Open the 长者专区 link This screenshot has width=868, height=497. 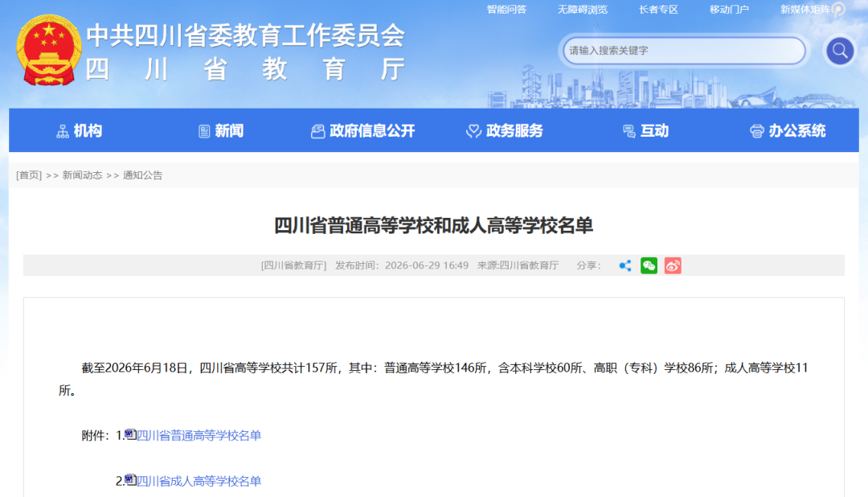[x=658, y=10]
